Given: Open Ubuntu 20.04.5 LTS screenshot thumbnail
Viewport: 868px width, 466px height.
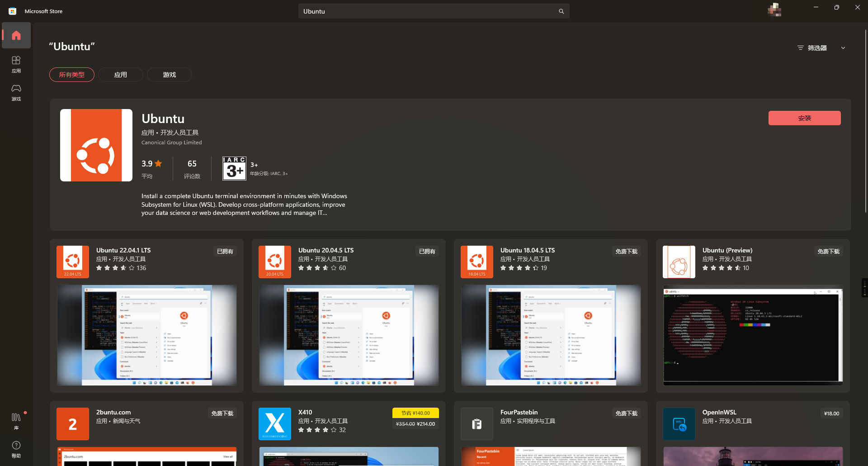Looking at the screenshot, I should point(349,335).
